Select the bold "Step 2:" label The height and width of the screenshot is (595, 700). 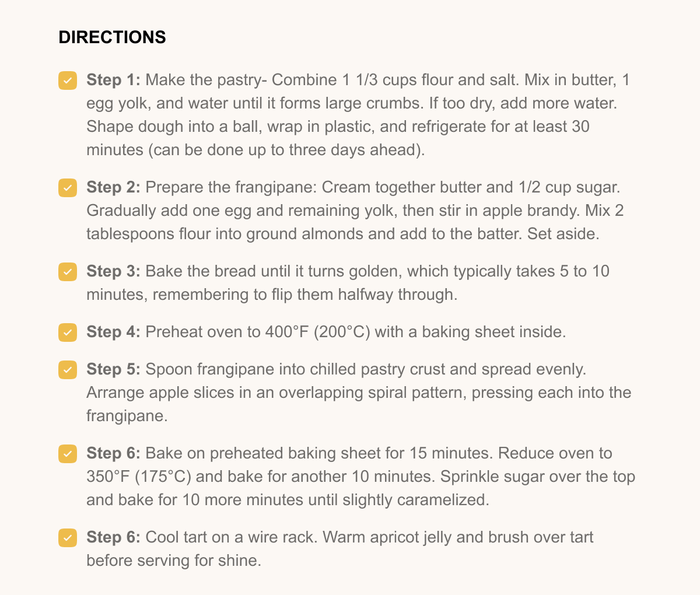[113, 187]
